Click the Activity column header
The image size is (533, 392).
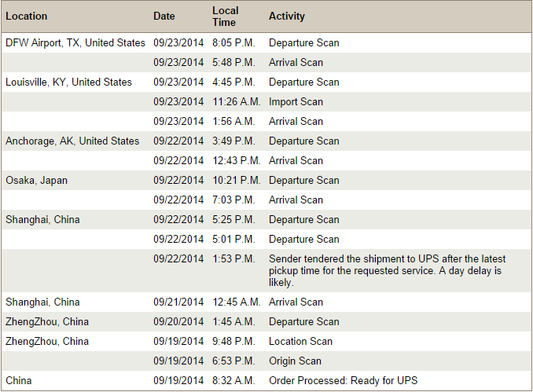[x=287, y=16]
